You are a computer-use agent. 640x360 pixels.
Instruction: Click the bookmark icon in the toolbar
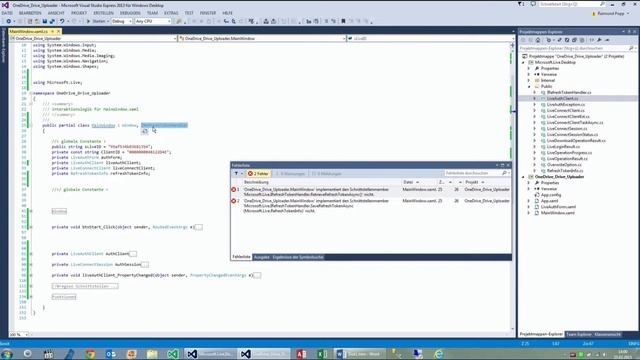click(343, 21)
